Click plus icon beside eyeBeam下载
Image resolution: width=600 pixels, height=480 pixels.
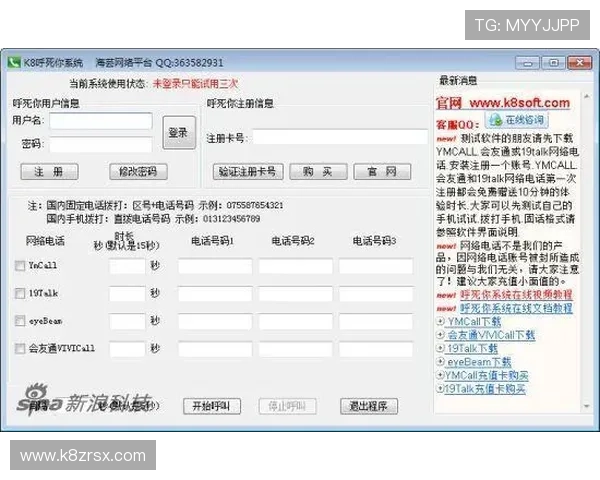[440, 361]
